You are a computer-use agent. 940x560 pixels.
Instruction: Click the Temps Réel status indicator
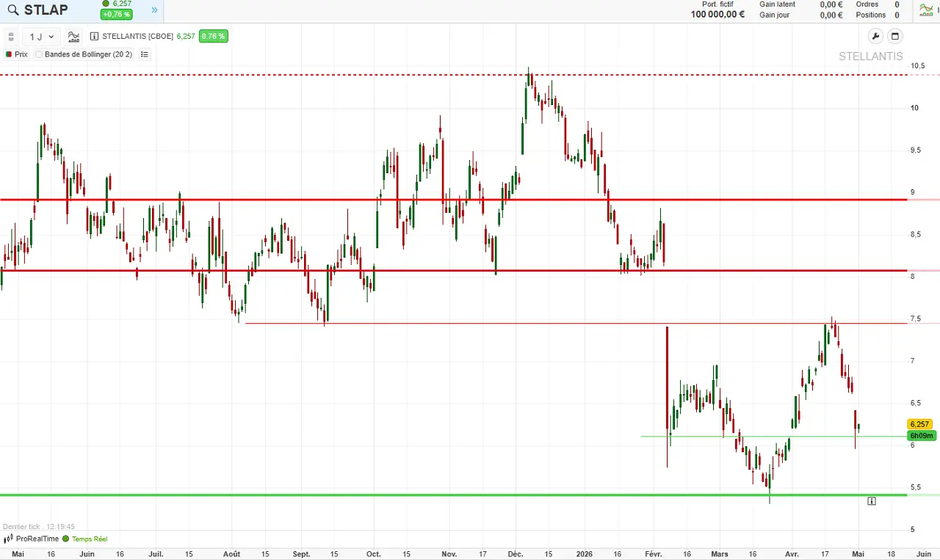[x=85, y=539]
